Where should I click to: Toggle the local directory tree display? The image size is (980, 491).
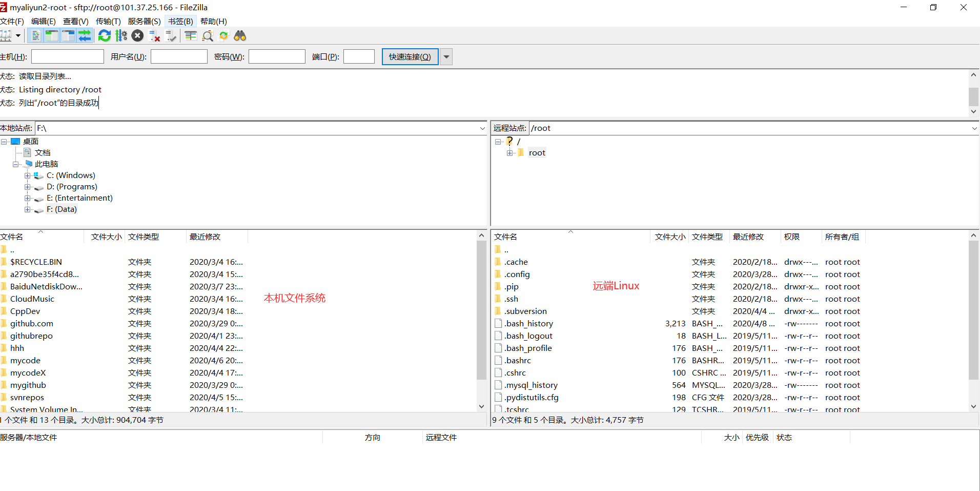[51, 35]
